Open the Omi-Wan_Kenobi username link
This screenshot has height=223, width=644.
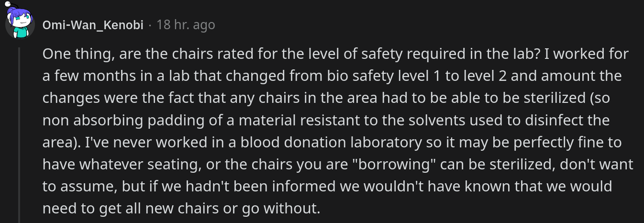click(x=93, y=25)
